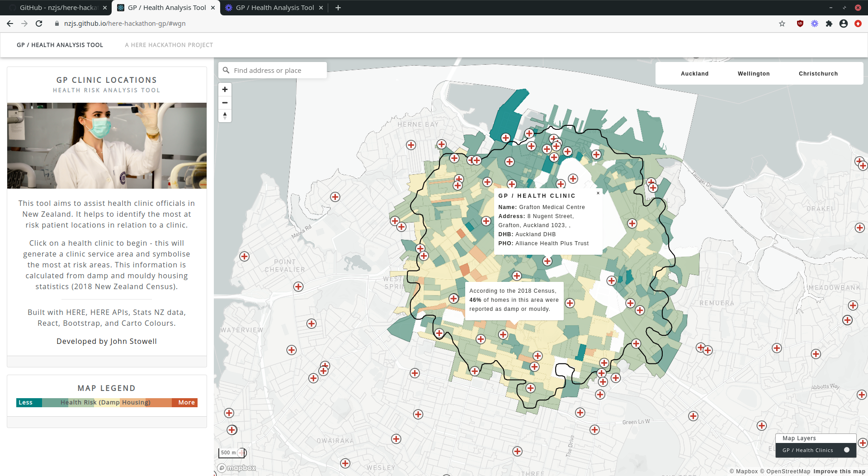Close the GP / Health Clinic popup
Screen dimensions: 868x476
coord(598,193)
